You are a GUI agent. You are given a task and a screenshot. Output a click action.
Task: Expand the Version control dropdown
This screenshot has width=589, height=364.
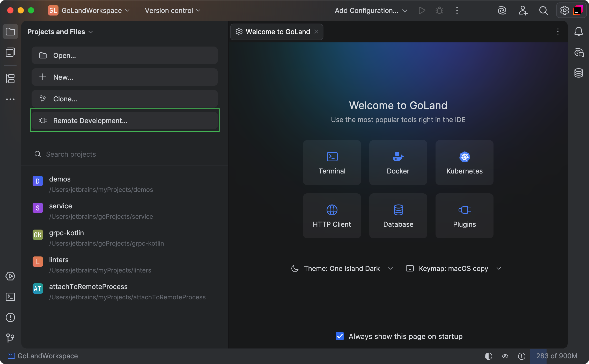pos(173,10)
